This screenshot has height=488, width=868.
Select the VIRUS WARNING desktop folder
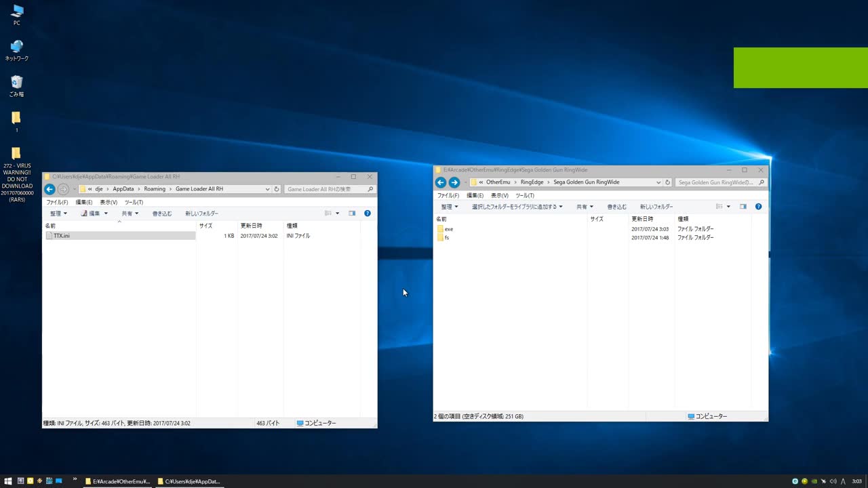(x=17, y=175)
